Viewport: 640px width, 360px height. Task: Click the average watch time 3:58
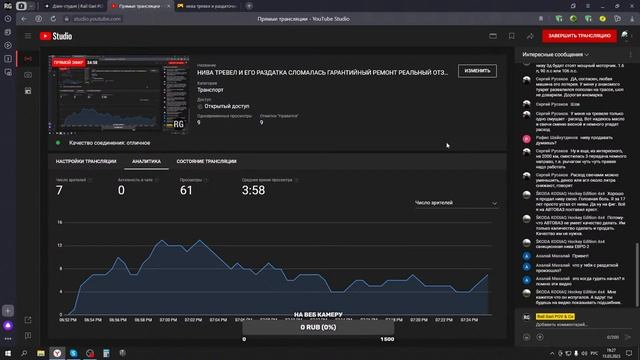click(x=253, y=190)
